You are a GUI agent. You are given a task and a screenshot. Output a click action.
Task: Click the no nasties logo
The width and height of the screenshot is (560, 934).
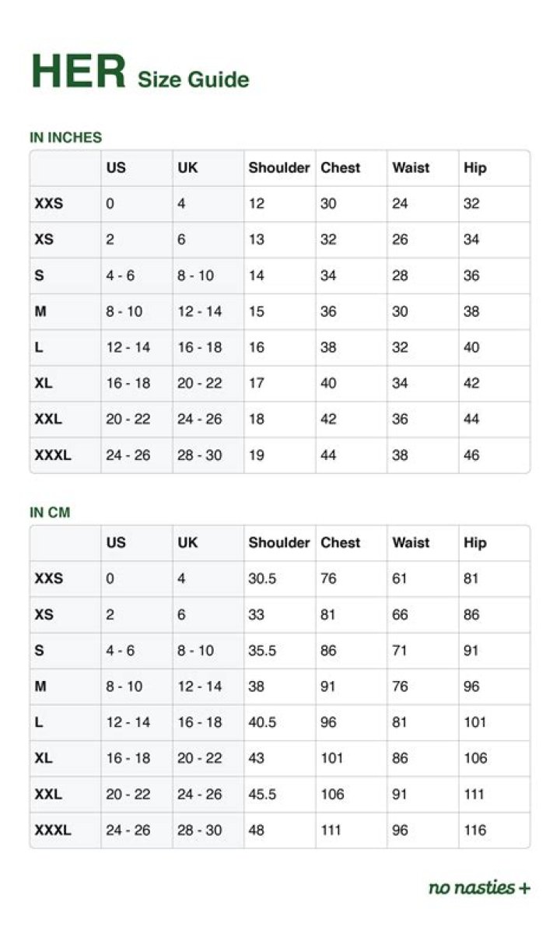[479, 887]
